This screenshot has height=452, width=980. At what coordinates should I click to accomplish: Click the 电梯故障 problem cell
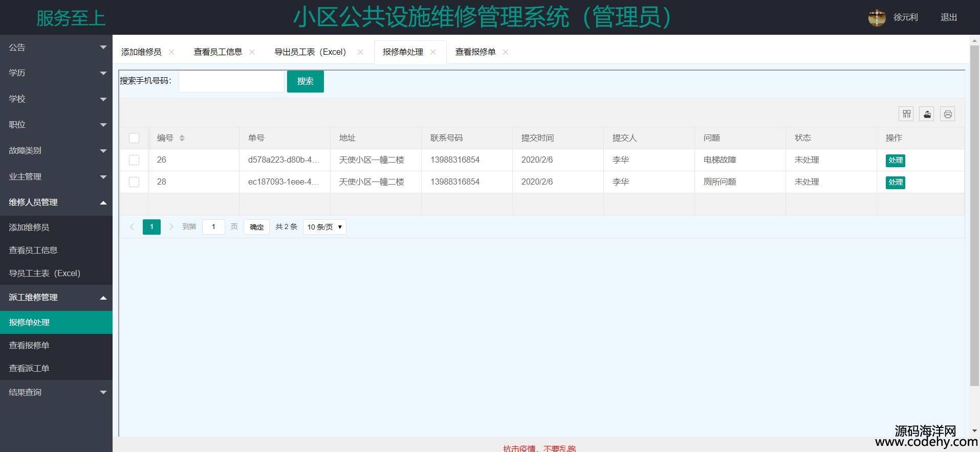pos(740,160)
